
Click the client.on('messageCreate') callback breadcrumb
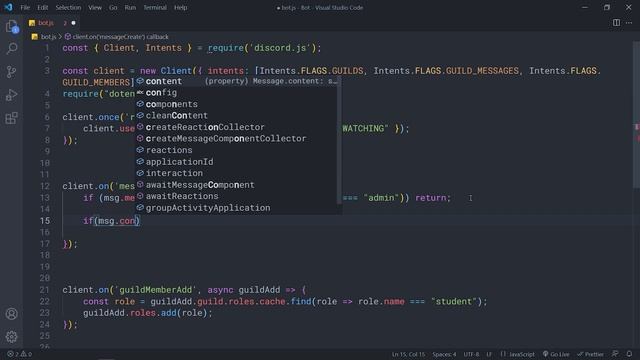point(121,37)
